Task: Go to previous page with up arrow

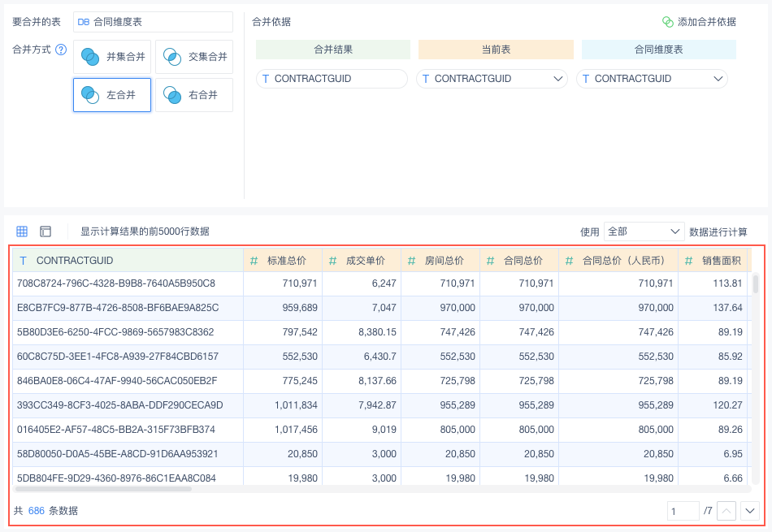Action: click(x=727, y=511)
